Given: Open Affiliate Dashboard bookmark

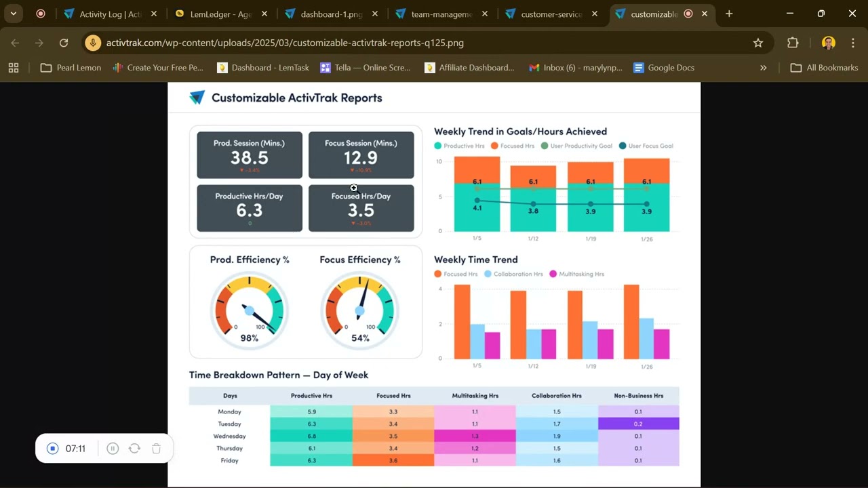Looking at the screenshot, I should coord(470,68).
